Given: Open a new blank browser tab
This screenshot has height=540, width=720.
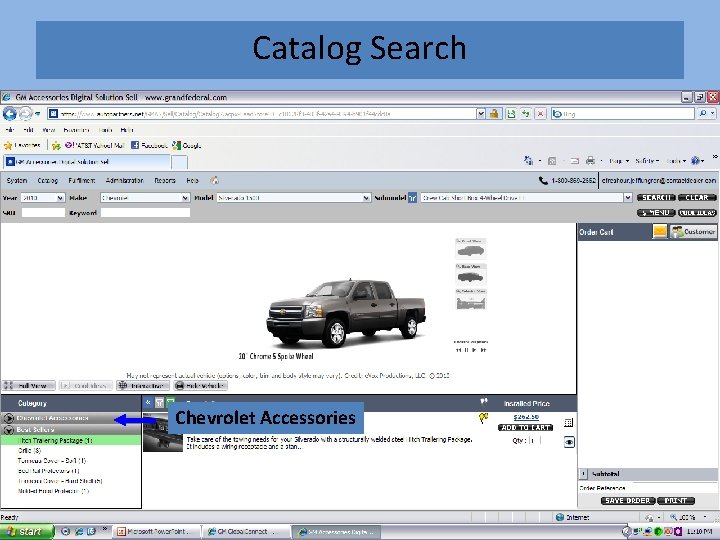Looking at the screenshot, I should (x=180, y=162).
